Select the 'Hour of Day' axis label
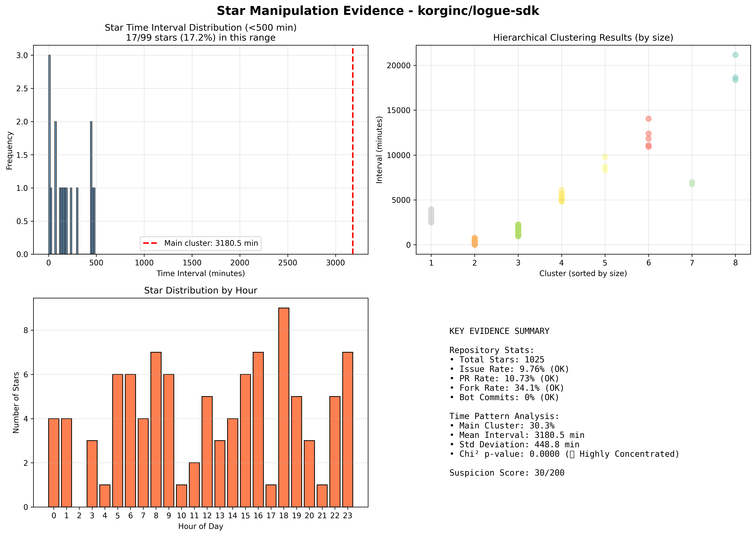 pyautogui.click(x=201, y=526)
